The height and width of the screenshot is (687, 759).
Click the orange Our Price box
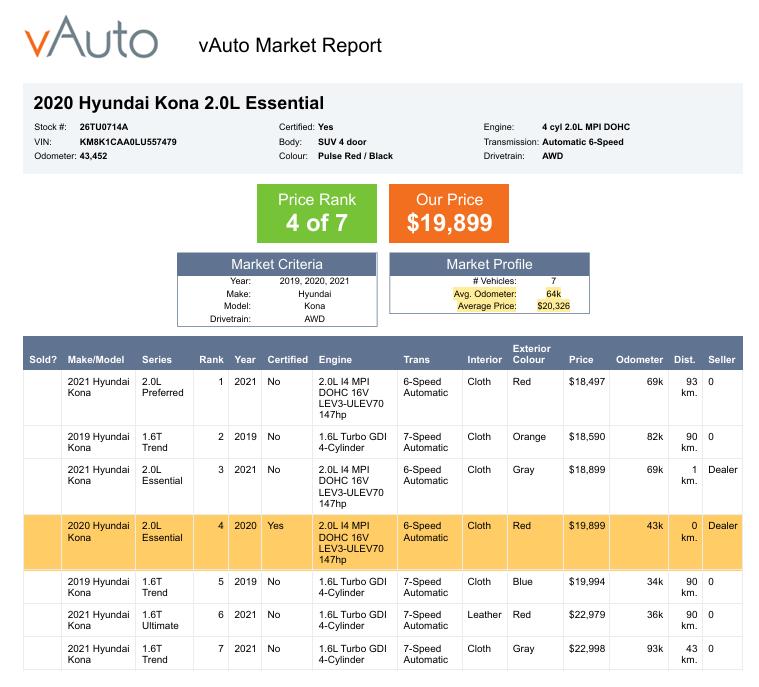point(449,213)
